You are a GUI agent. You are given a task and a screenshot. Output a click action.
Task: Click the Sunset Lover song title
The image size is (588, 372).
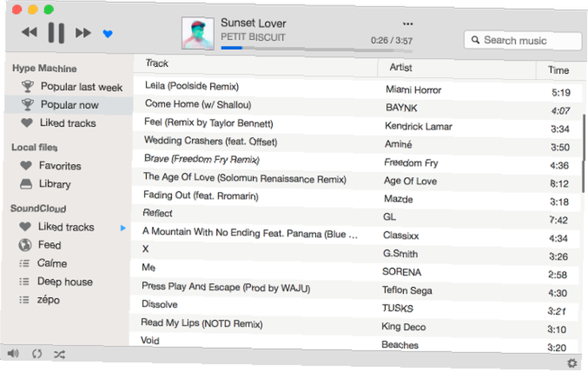253,23
